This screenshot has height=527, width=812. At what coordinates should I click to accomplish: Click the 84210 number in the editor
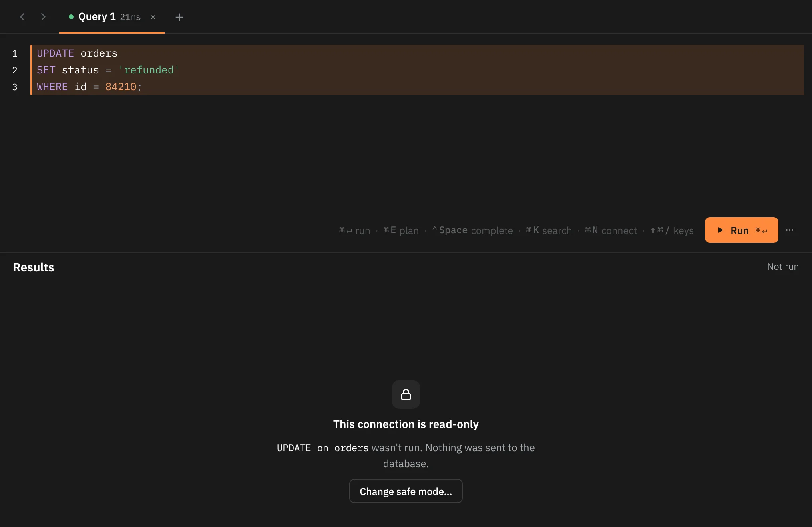(x=121, y=87)
